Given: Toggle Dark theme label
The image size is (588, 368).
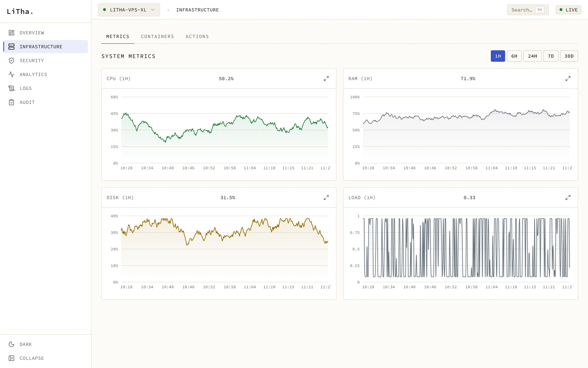Looking at the screenshot, I should click(26, 344).
